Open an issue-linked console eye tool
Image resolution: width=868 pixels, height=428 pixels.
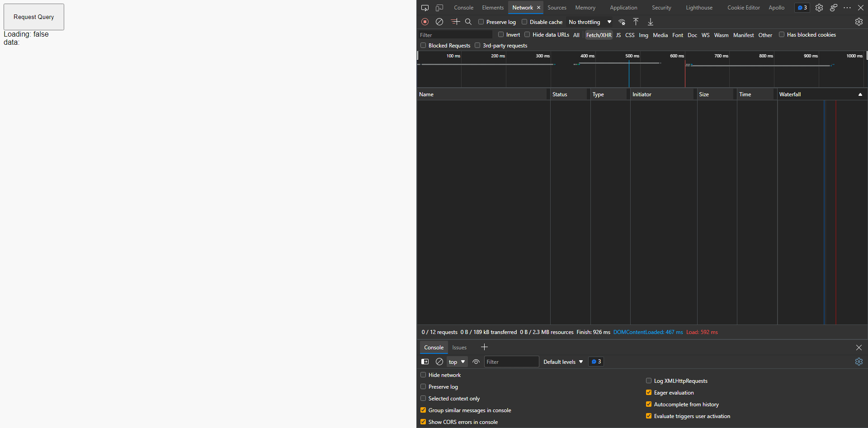tap(476, 362)
